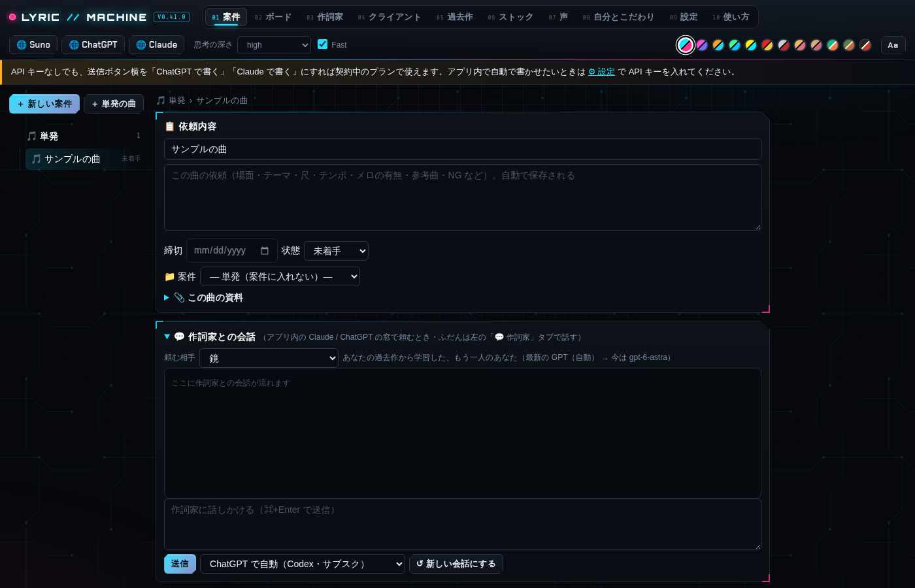915x588 pixels.
Task: Expand the この曲の資料 section
Action: click(x=204, y=298)
